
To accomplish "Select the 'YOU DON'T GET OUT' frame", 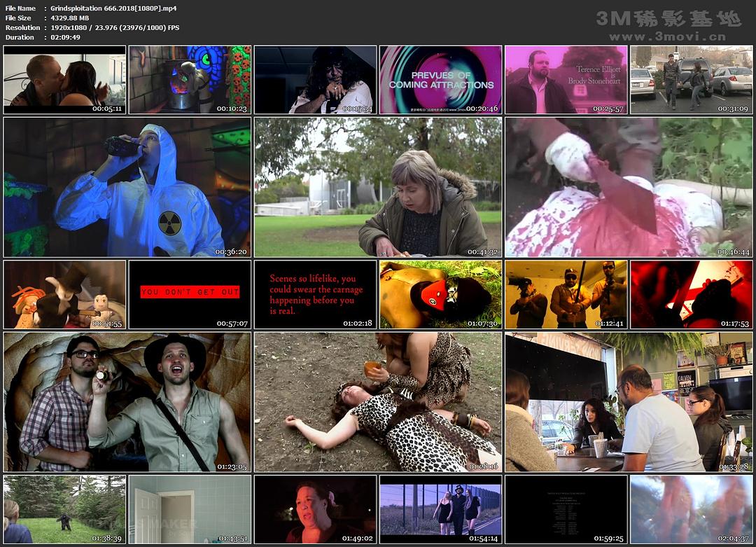I will pos(190,294).
